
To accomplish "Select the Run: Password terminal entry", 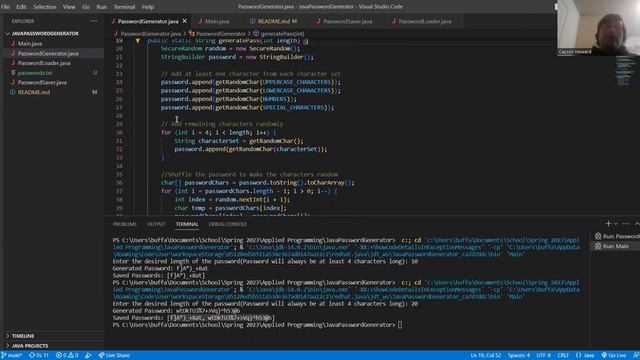I will click(616, 236).
